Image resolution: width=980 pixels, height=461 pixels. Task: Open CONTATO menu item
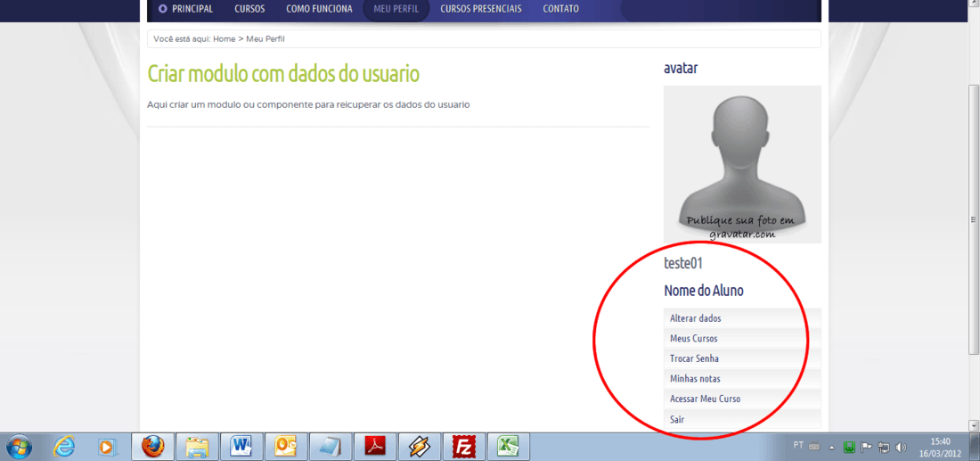tap(560, 9)
